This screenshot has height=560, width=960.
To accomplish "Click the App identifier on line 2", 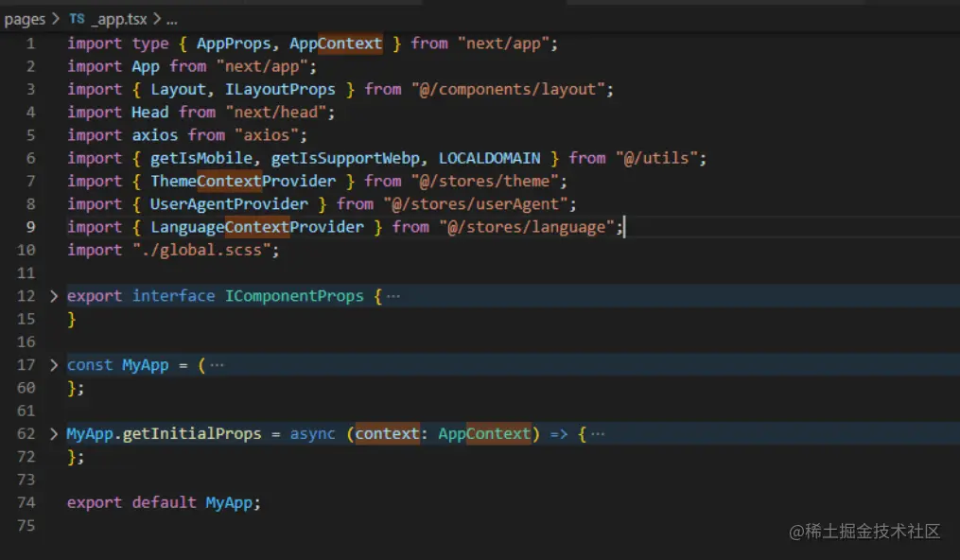I will (x=145, y=66).
